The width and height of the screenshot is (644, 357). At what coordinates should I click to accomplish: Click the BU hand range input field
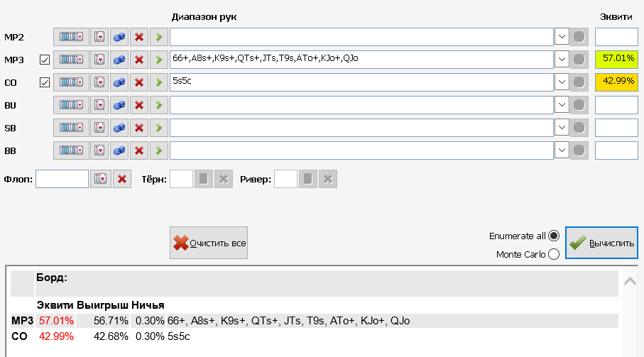361,106
